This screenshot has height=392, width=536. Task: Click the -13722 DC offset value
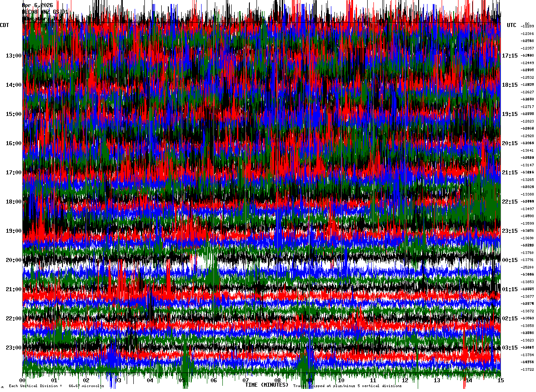tap(527, 369)
